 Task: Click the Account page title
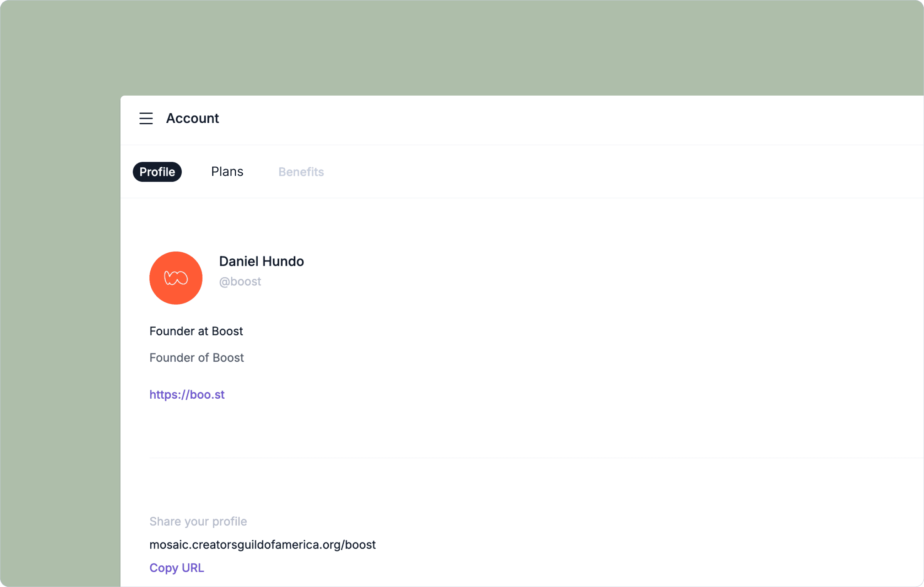[192, 119]
